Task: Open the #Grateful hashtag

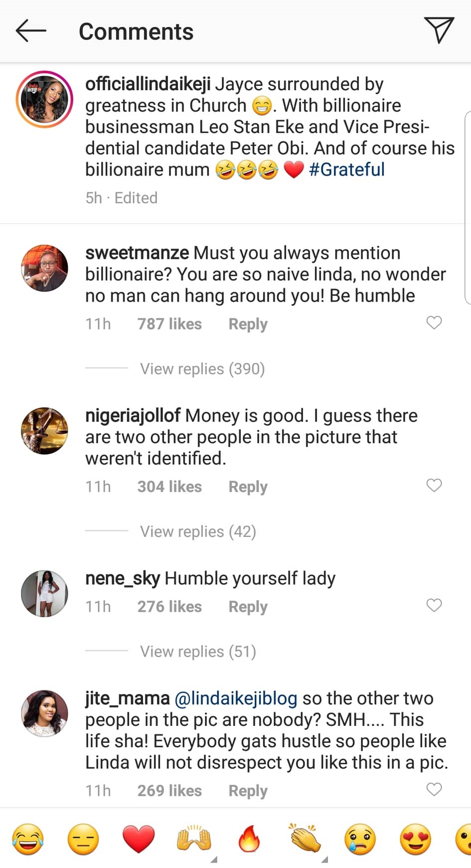Action: pyautogui.click(x=347, y=170)
